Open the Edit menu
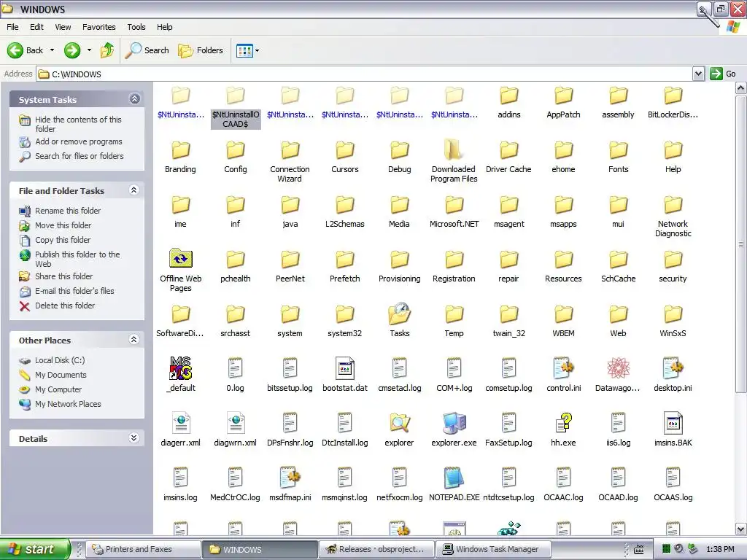The height and width of the screenshot is (560, 747). [36, 27]
